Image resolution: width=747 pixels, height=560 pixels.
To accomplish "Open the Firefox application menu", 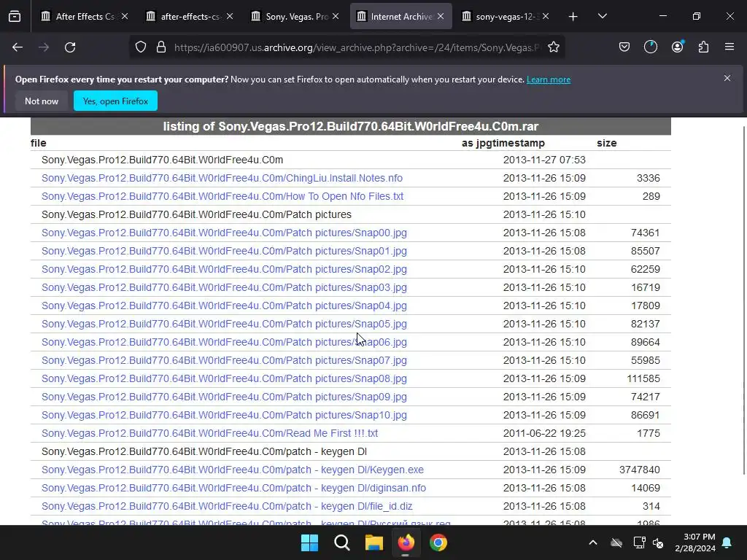I will coord(729,47).
